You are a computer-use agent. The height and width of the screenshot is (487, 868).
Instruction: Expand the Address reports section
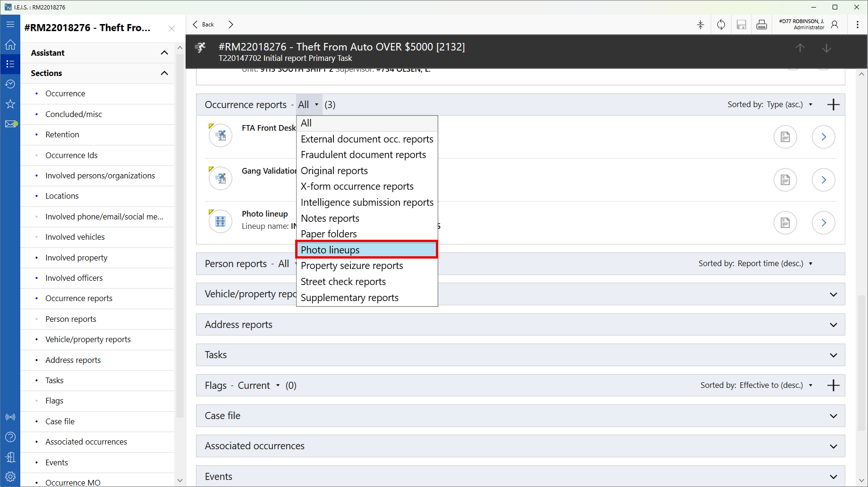click(833, 325)
